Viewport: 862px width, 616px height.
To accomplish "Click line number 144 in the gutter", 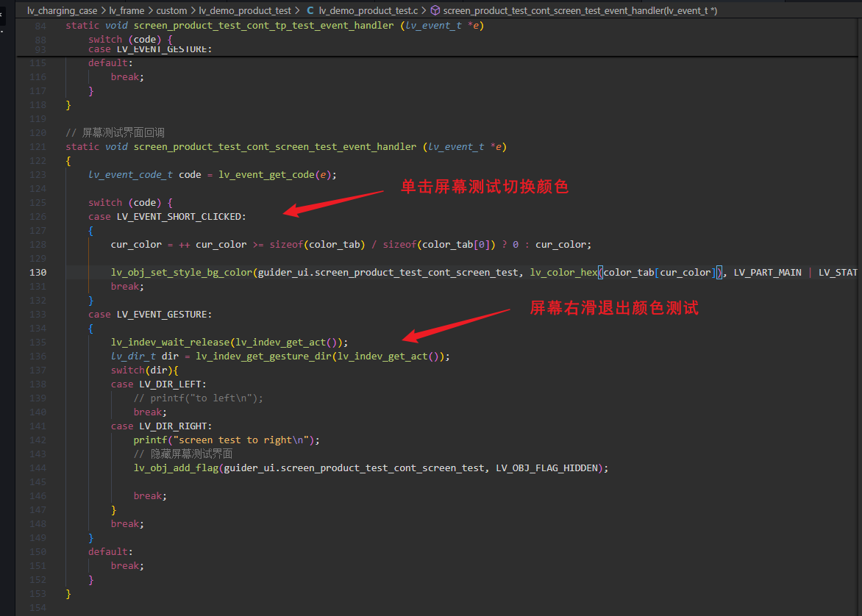I will (38, 468).
